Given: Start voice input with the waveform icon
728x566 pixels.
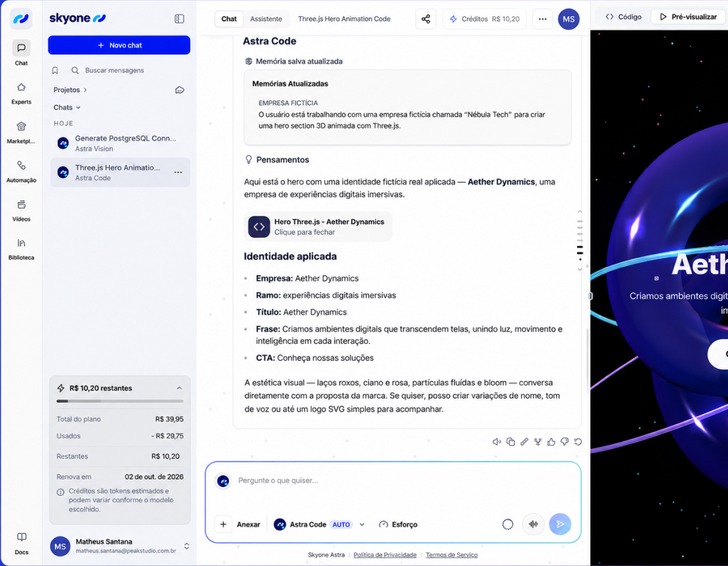Looking at the screenshot, I should pos(533,524).
